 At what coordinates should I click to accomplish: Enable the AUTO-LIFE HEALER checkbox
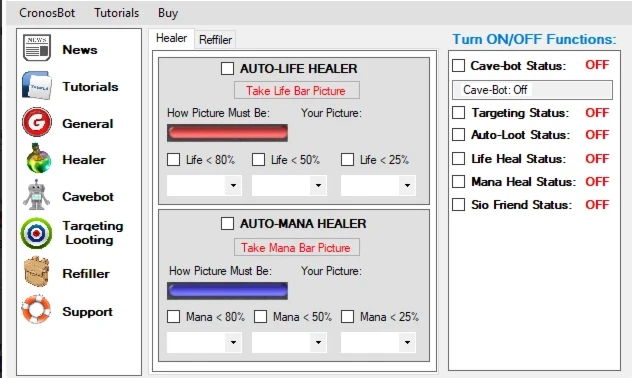tap(227, 69)
